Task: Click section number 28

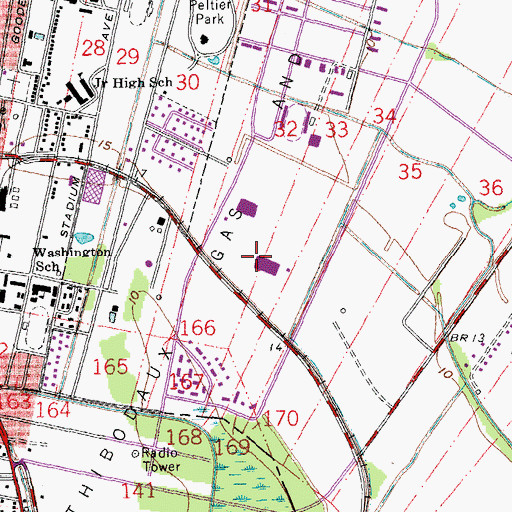Action: click(x=94, y=48)
